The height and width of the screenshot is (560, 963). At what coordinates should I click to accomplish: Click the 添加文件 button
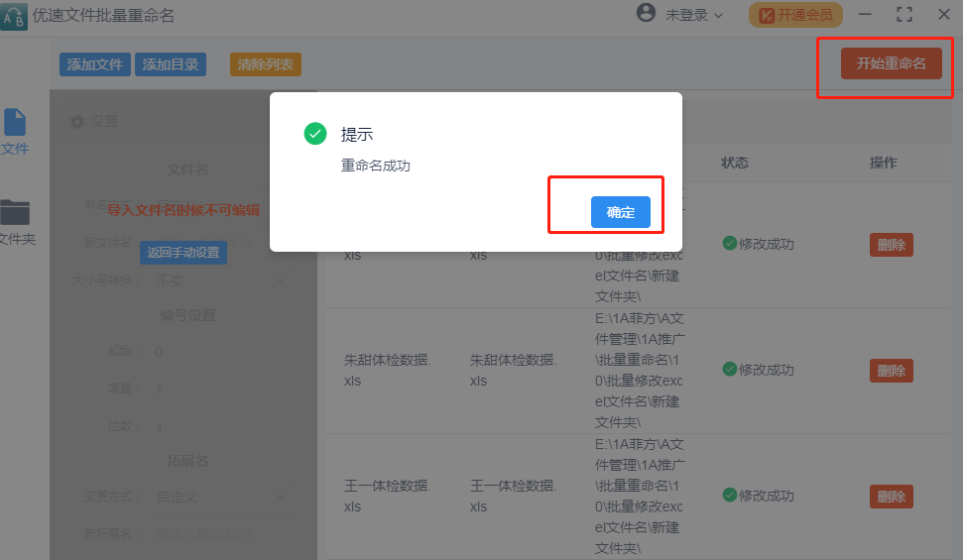tap(95, 64)
